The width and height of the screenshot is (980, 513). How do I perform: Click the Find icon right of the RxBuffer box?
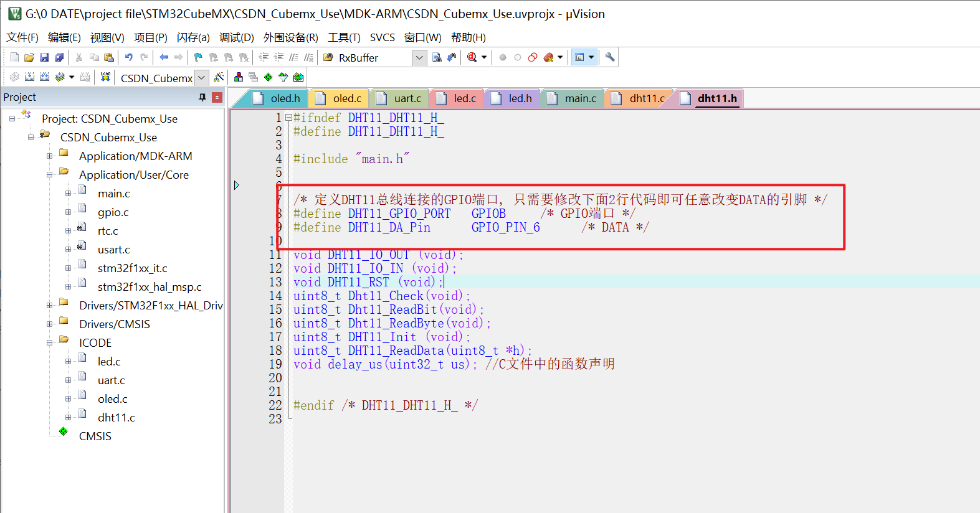pos(437,57)
